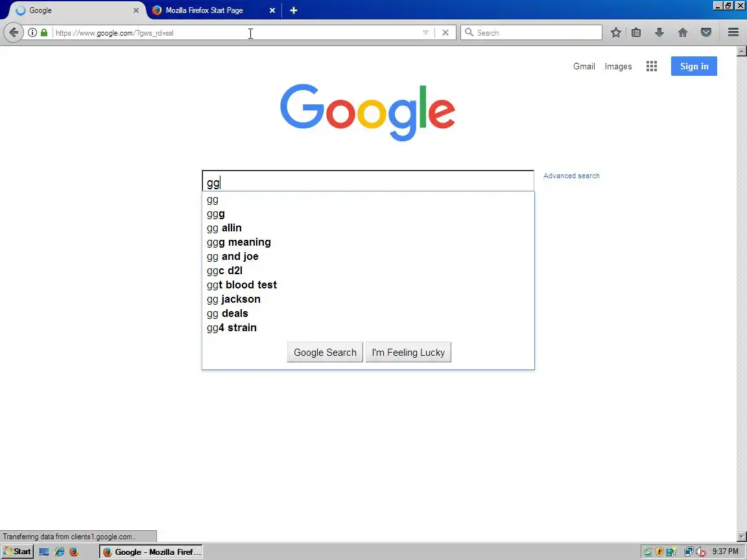Pick the 'gg and joe' suggestion

(368, 257)
